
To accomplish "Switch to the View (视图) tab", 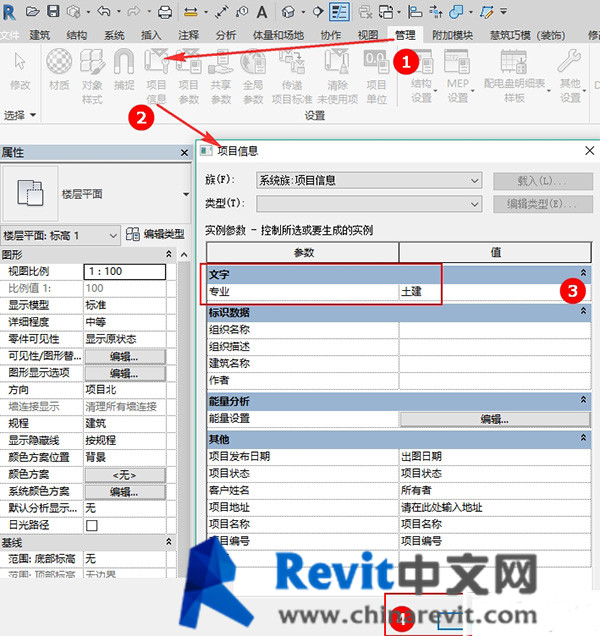I will 368,35.
